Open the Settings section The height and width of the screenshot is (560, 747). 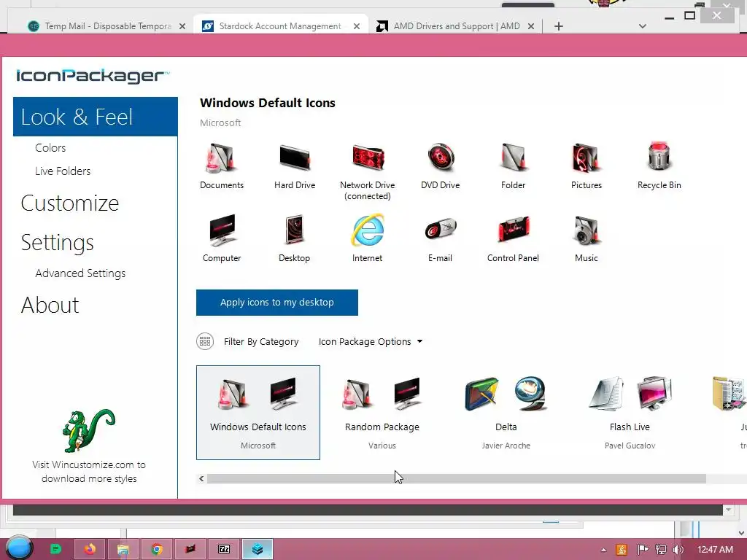tap(57, 242)
